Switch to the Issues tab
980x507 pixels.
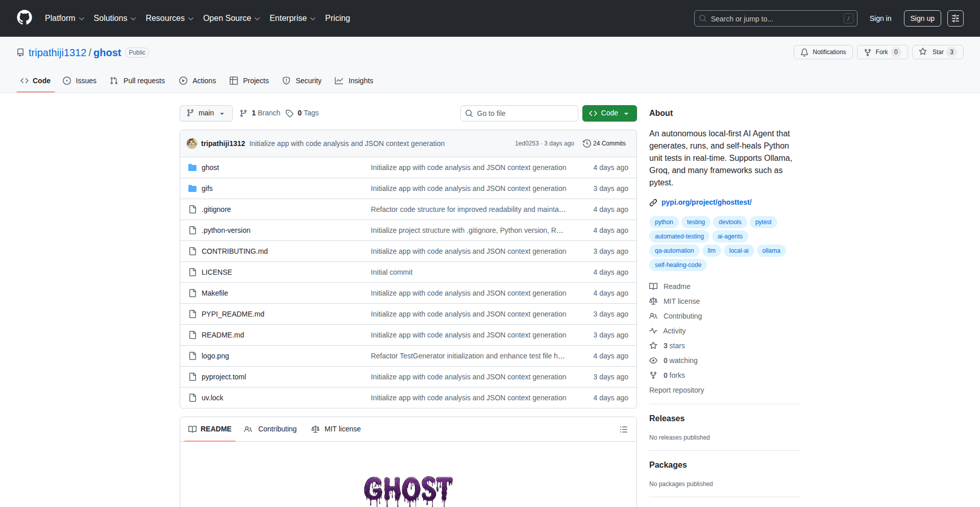pyautogui.click(x=80, y=81)
